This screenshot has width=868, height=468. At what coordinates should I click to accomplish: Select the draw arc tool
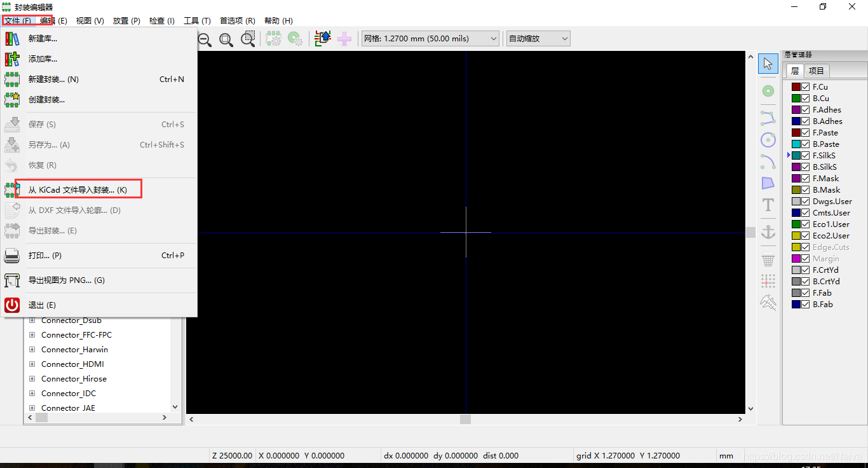[768, 162]
